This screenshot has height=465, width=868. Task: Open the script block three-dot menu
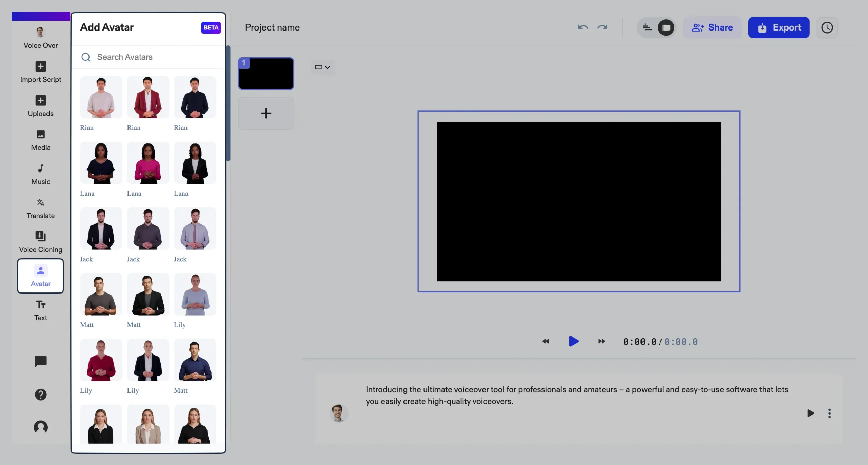pos(829,413)
